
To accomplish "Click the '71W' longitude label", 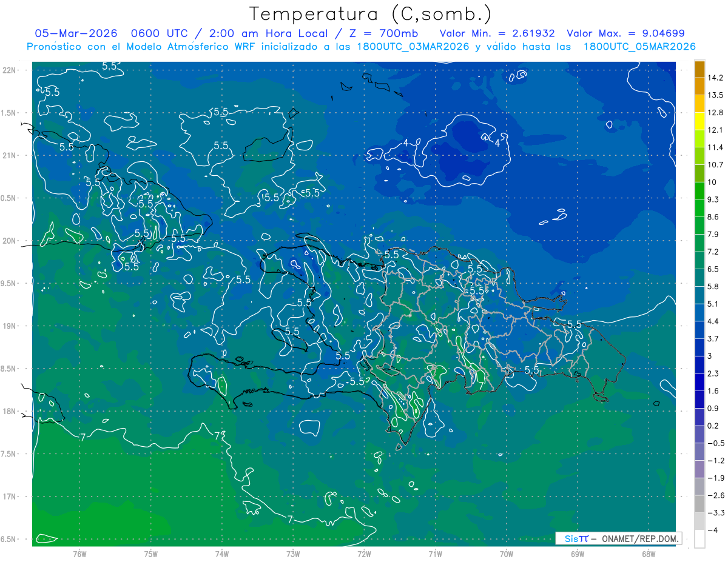I will click(435, 554).
